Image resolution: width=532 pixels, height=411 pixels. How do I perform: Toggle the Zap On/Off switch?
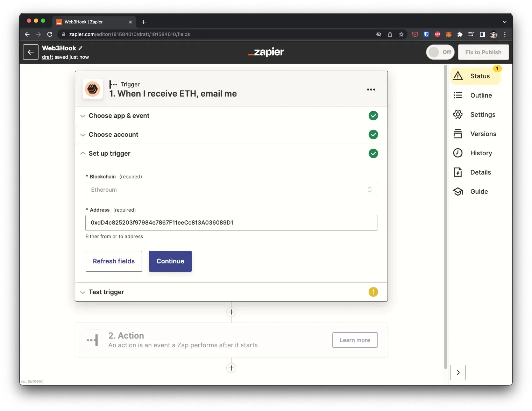tap(440, 52)
